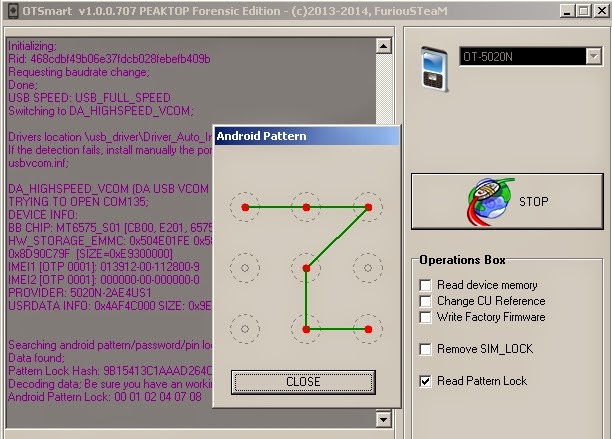
Task: Click the OTSmart phone icon in title bar
Action: point(13,11)
